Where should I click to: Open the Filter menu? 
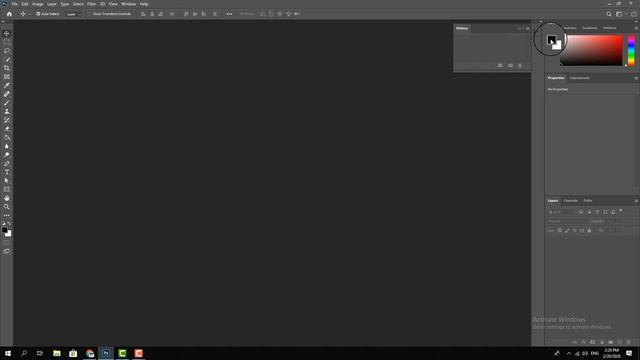[x=91, y=4]
